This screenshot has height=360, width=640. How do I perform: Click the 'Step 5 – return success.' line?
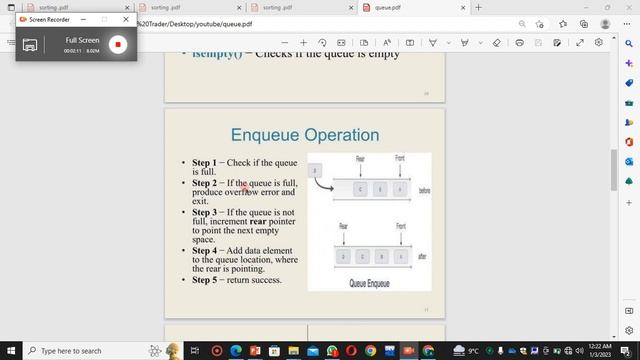[x=237, y=280]
